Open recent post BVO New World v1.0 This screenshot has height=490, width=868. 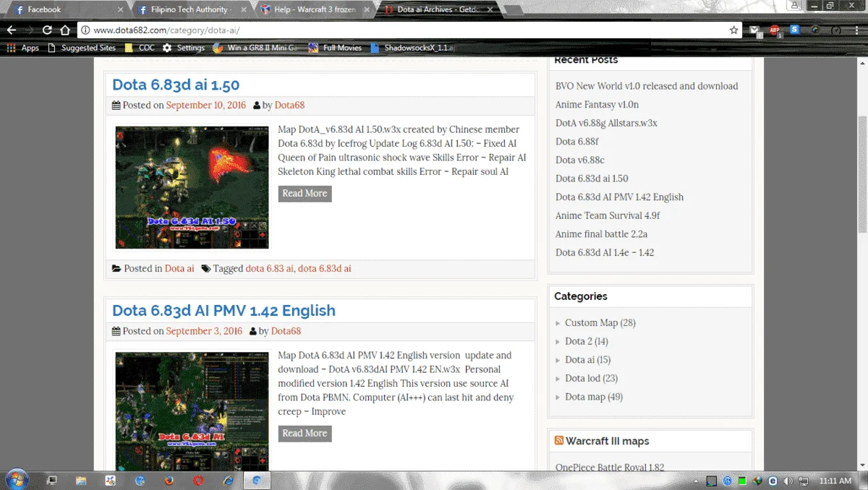[x=647, y=86]
